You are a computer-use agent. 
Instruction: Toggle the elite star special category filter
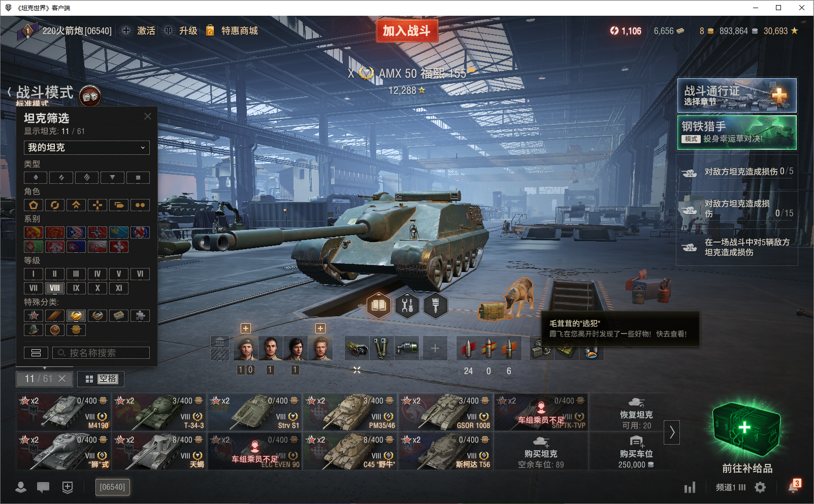[x=34, y=315]
